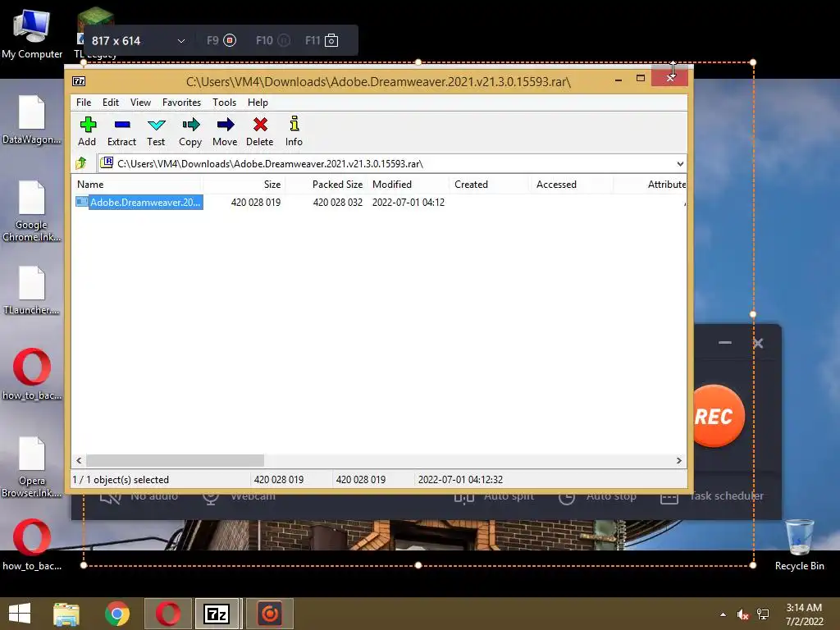Click the taskbar clock 3:14 AM
The height and width of the screenshot is (630, 840).
804,608
